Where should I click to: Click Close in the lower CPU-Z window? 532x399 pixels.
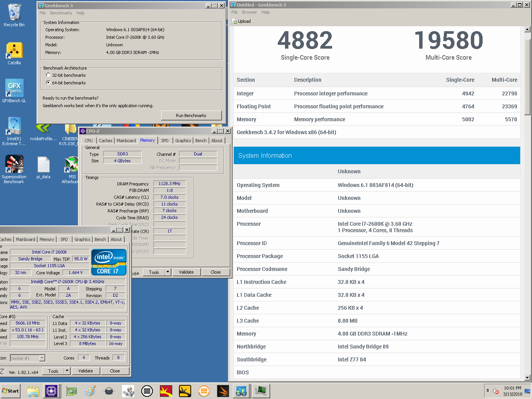pyautogui.click(x=115, y=371)
